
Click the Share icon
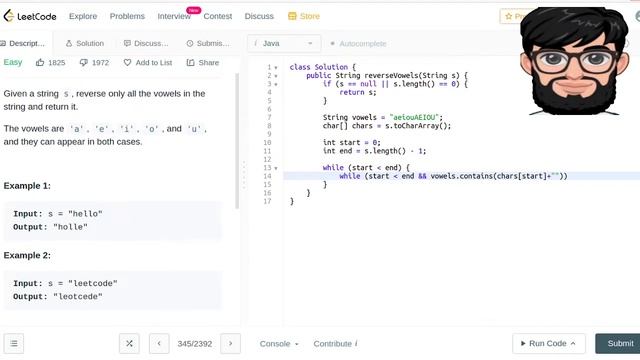[x=190, y=62]
